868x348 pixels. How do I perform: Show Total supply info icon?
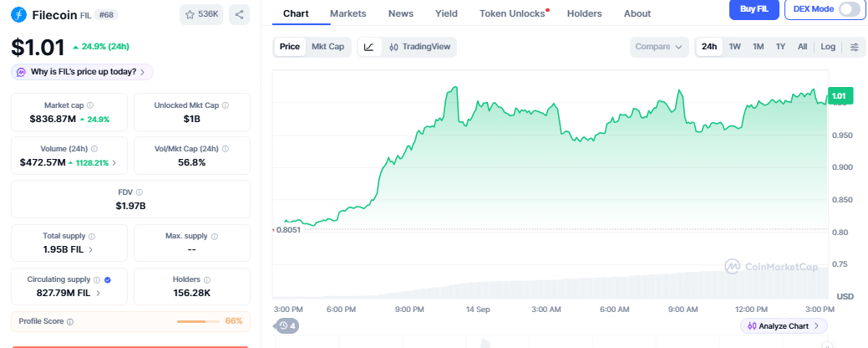(x=92, y=236)
